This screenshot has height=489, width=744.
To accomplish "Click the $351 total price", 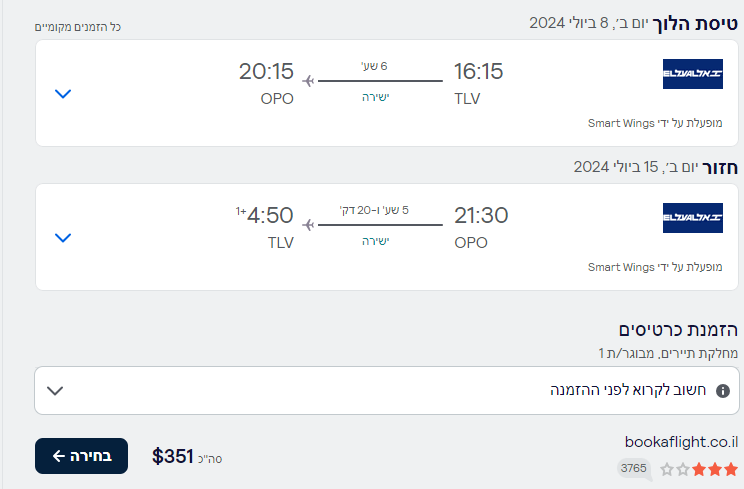I will click(x=172, y=457).
